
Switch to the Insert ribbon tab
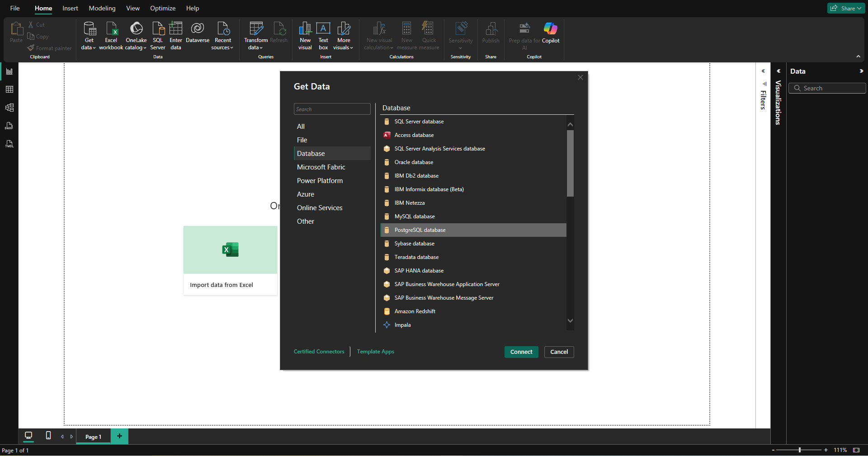70,8
